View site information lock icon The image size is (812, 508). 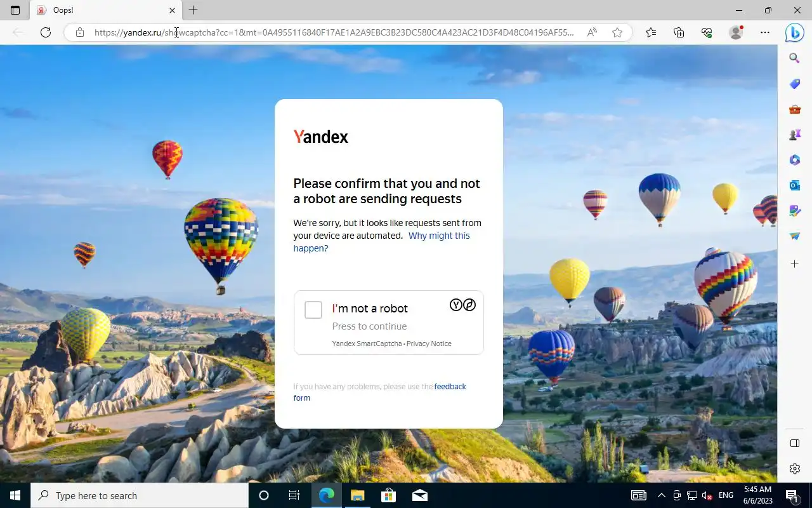point(80,32)
